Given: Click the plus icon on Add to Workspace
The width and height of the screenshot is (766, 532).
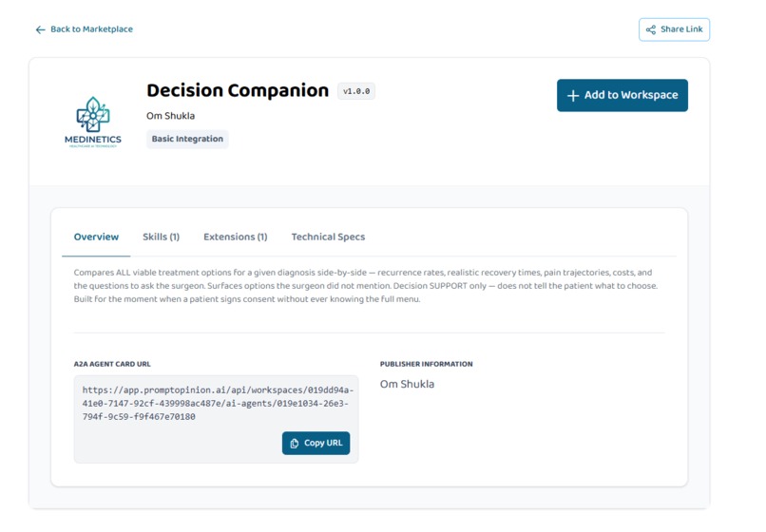Looking at the screenshot, I should [x=573, y=96].
